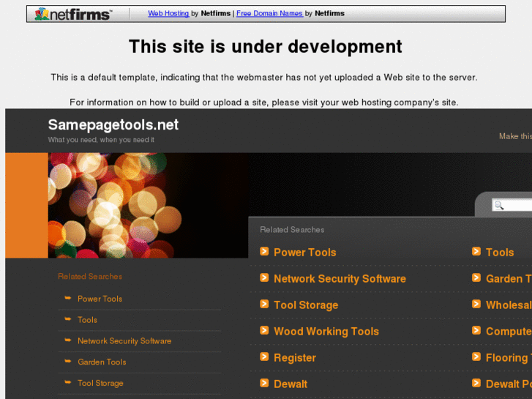This screenshot has height=399, width=532.
Task: Open the large Power Tools link
Action: pyautogui.click(x=304, y=253)
